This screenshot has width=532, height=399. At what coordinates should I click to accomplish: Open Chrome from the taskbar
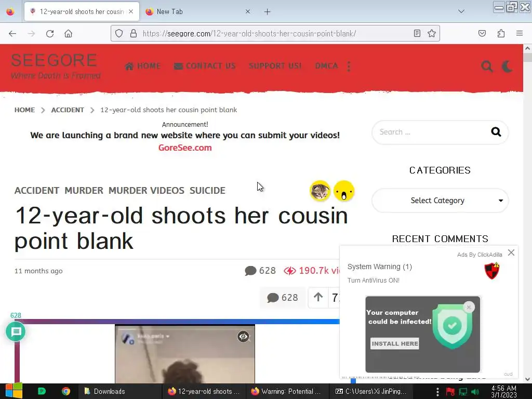point(66,391)
